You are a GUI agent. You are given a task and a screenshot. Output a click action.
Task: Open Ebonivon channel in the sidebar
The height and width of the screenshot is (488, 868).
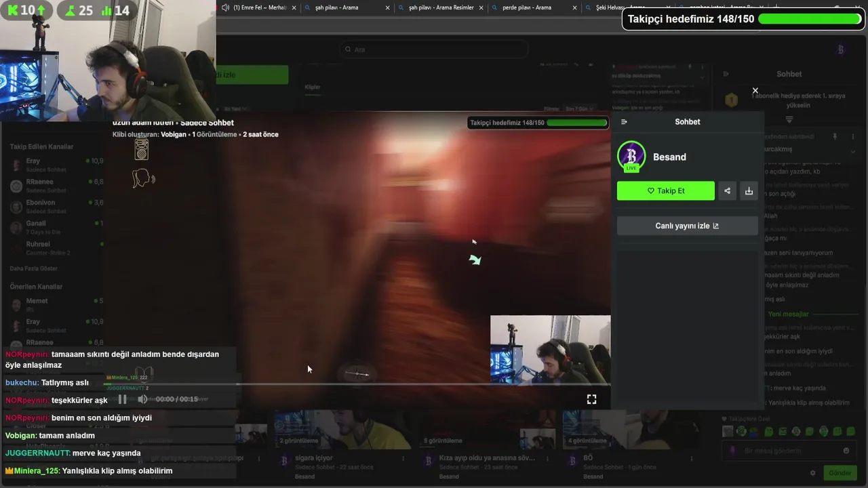point(57,207)
